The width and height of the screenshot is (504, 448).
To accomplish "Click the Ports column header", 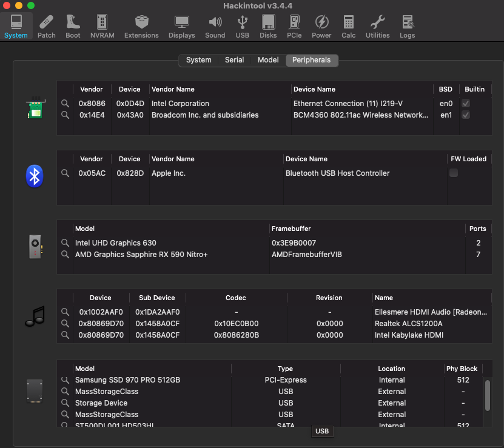I will tap(477, 229).
